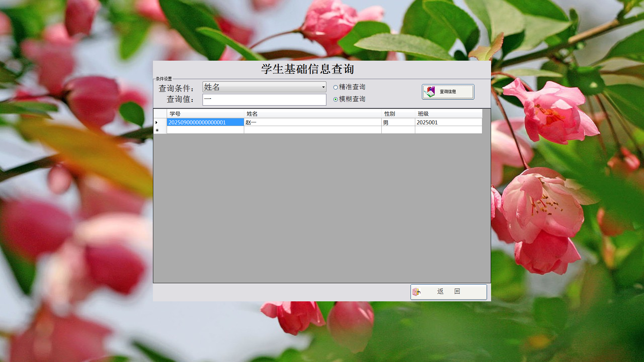The image size is (644, 362).
Task: Click the 性别 column header
Action: coord(398,114)
